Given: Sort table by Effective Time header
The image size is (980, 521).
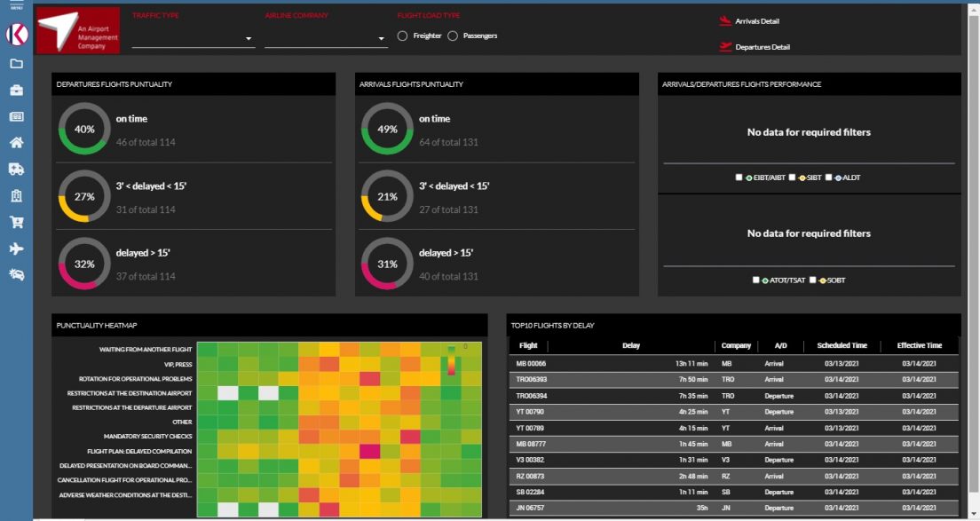Looking at the screenshot, I should point(919,345).
